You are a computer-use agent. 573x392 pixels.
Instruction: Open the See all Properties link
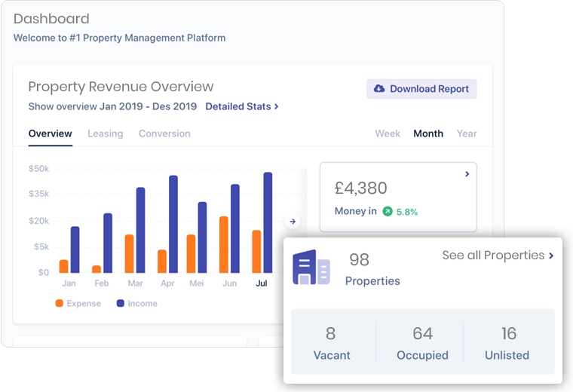click(498, 255)
